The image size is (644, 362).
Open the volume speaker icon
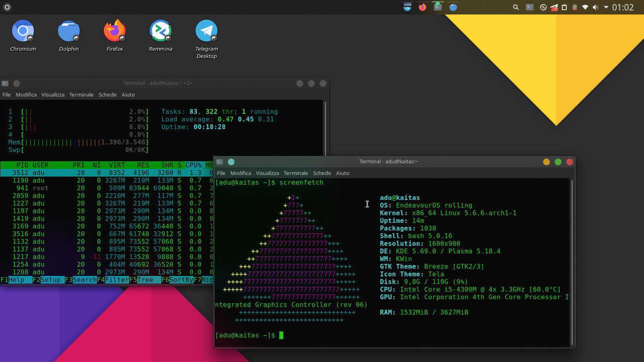click(596, 7)
